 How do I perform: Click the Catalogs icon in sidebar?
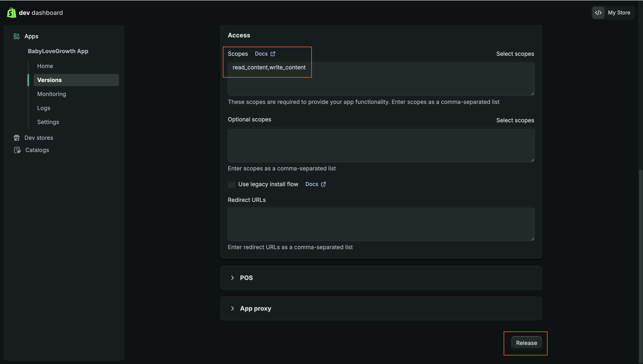coord(17,150)
